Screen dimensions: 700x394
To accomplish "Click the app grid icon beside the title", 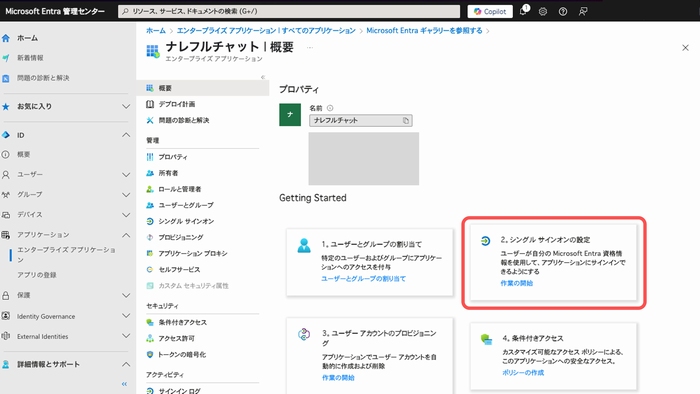I will point(153,51).
